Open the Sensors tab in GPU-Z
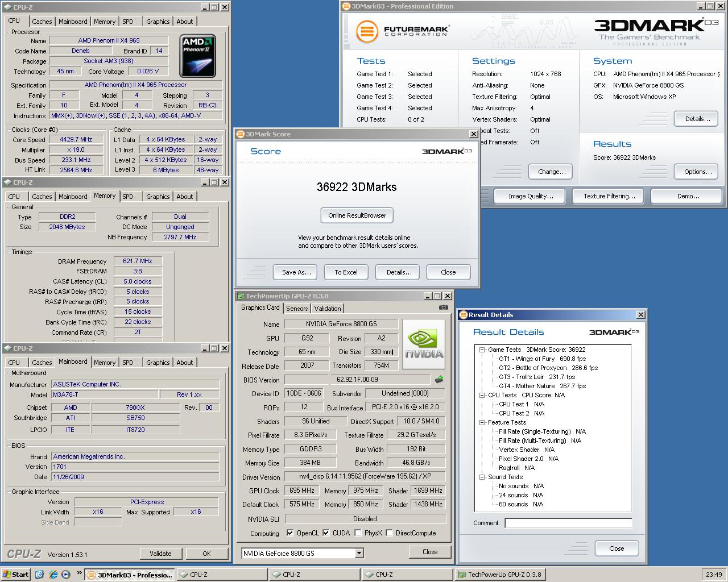This screenshot has height=582, width=728. point(297,309)
